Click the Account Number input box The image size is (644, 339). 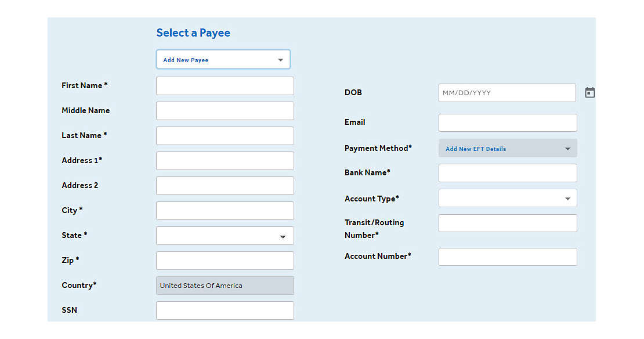[508, 257]
